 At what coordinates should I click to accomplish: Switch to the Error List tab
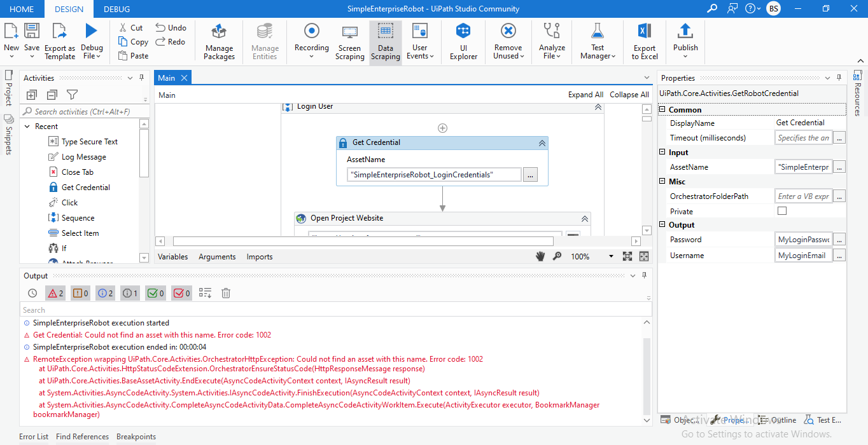34,437
